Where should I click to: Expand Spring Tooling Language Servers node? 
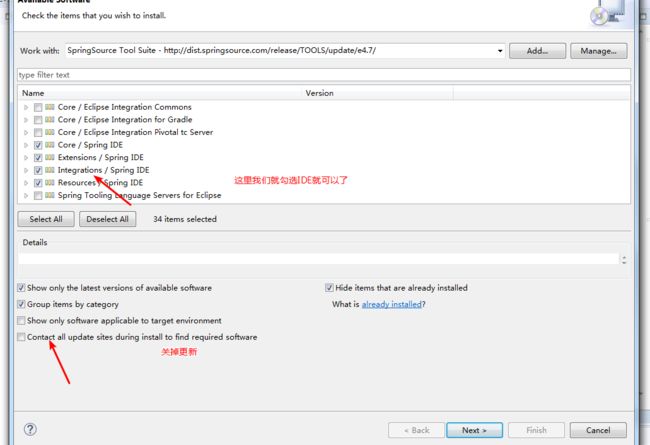click(x=26, y=196)
